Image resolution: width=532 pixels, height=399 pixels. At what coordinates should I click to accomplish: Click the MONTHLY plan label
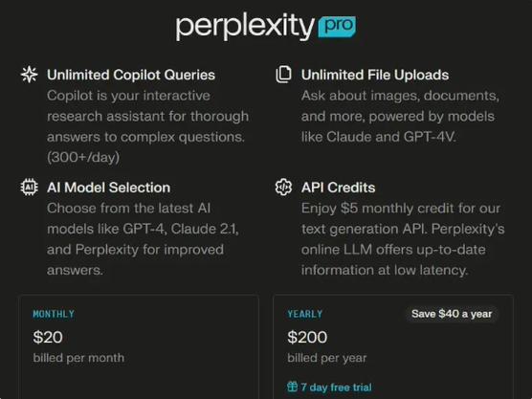(54, 314)
